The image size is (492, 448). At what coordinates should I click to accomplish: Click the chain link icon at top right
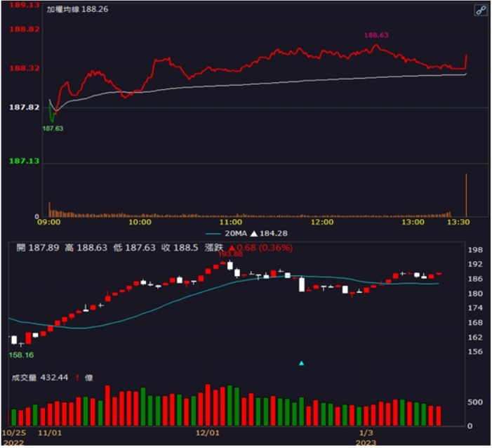tap(481, 11)
